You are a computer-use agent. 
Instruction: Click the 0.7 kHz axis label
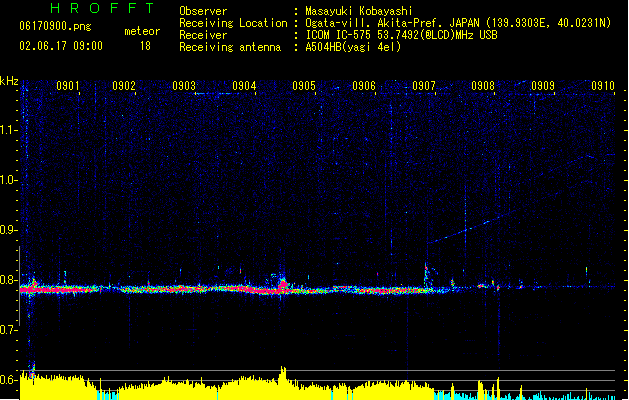8,330
